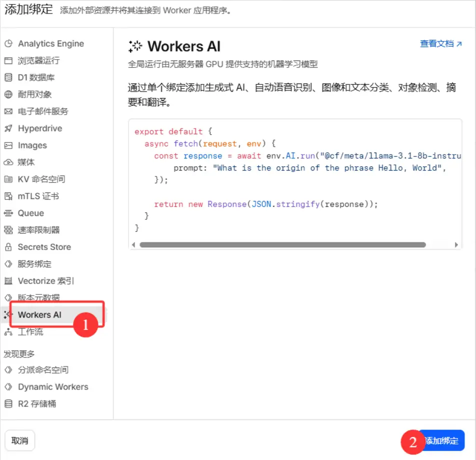
Task: Click the Workers AI heading title
Action: 184,46
